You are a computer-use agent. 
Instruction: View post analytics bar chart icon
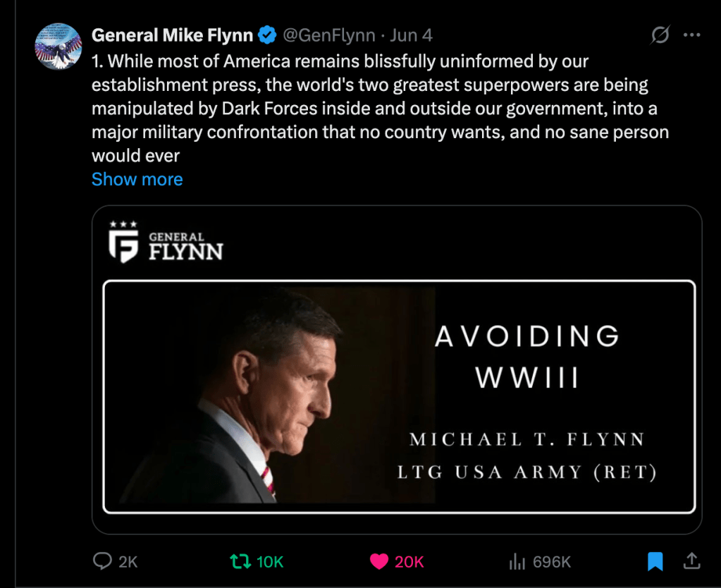(x=517, y=561)
